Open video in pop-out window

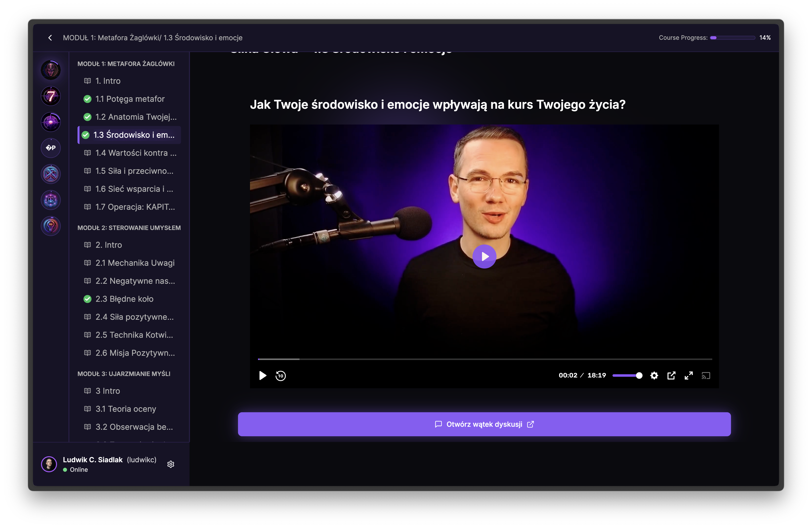(x=671, y=375)
